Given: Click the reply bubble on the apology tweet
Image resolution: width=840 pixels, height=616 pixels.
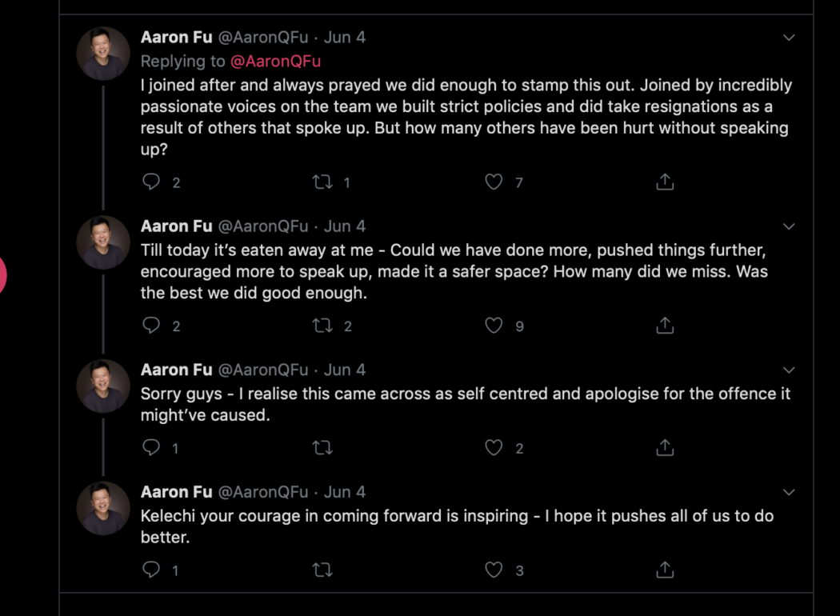Looking at the screenshot, I should point(151,447).
